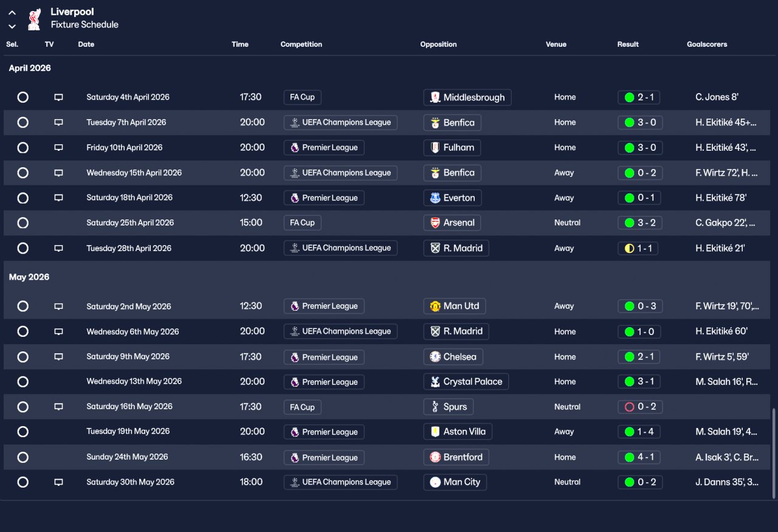Click the Liverpool club crest
Viewport: 778px width, 532px height.
point(34,19)
